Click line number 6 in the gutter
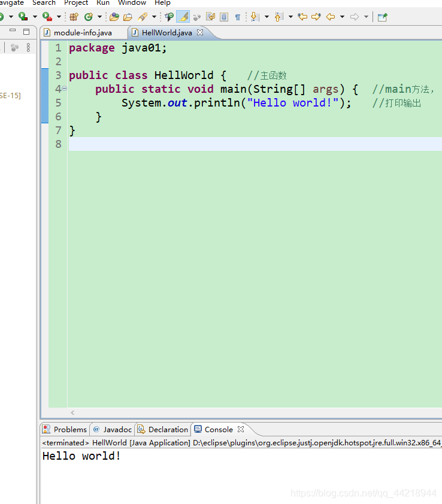 (x=58, y=117)
